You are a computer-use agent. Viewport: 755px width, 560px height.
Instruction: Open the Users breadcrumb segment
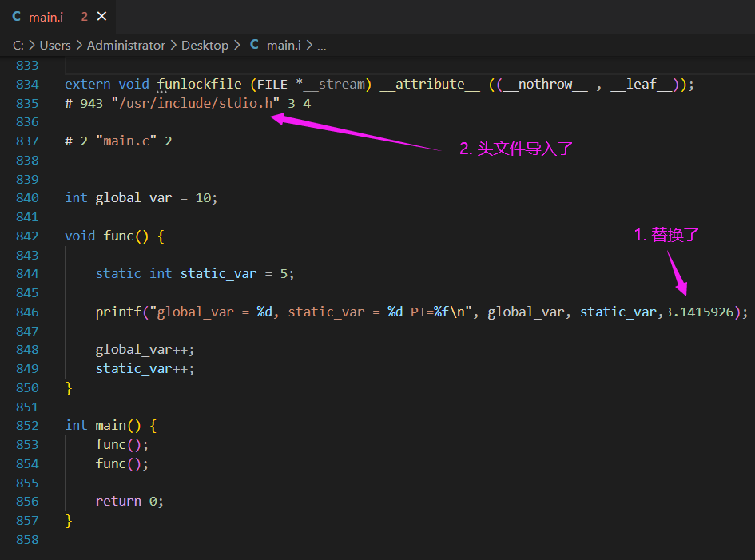[55, 46]
